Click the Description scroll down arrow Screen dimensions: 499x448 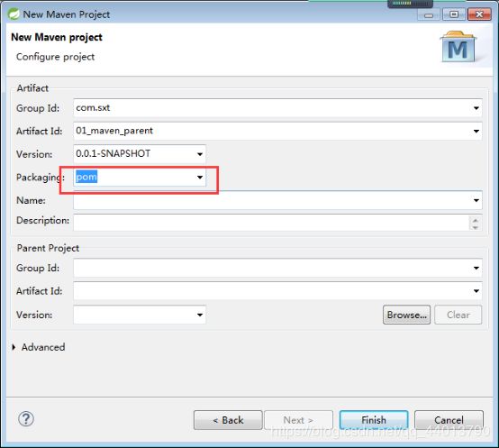[476, 227]
